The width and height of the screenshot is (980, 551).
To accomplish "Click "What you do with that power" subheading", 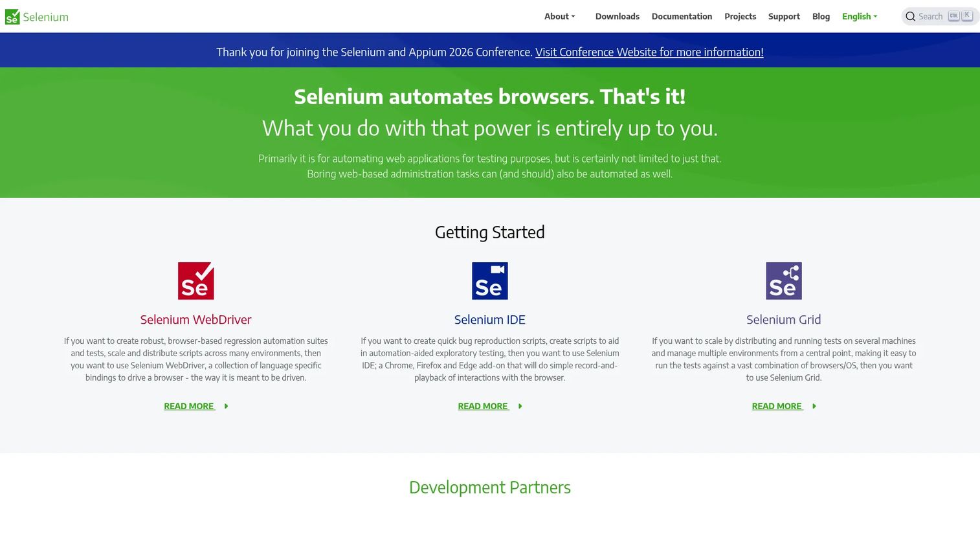I will tap(490, 128).
